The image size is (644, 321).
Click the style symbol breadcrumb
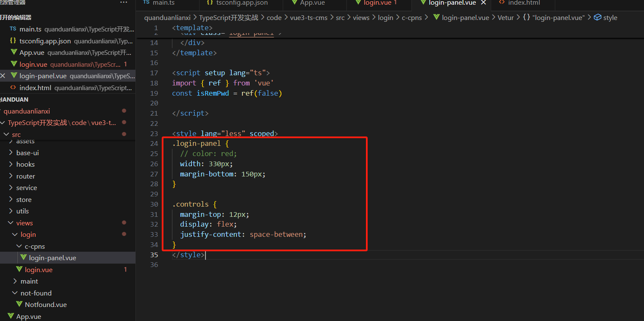(610, 17)
